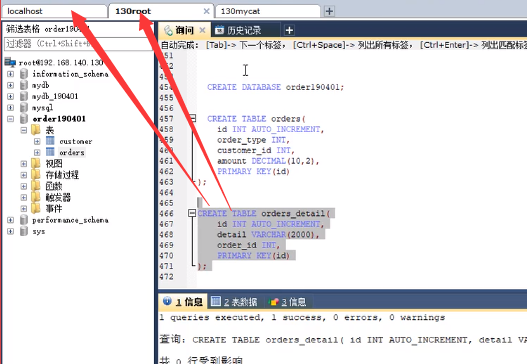This screenshot has width=527, height=364.
Task: Expand the orders table node
Action: tap(37, 153)
